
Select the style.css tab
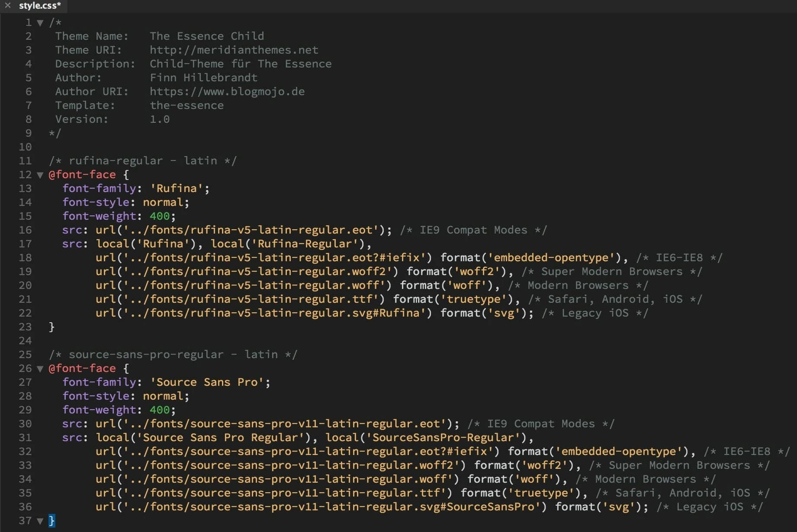pos(38,6)
